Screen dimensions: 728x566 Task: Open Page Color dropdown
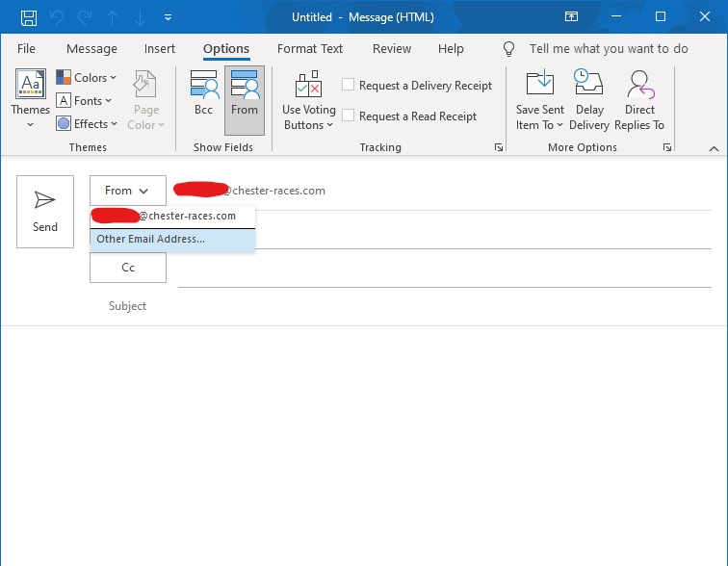(x=145, y=100)
